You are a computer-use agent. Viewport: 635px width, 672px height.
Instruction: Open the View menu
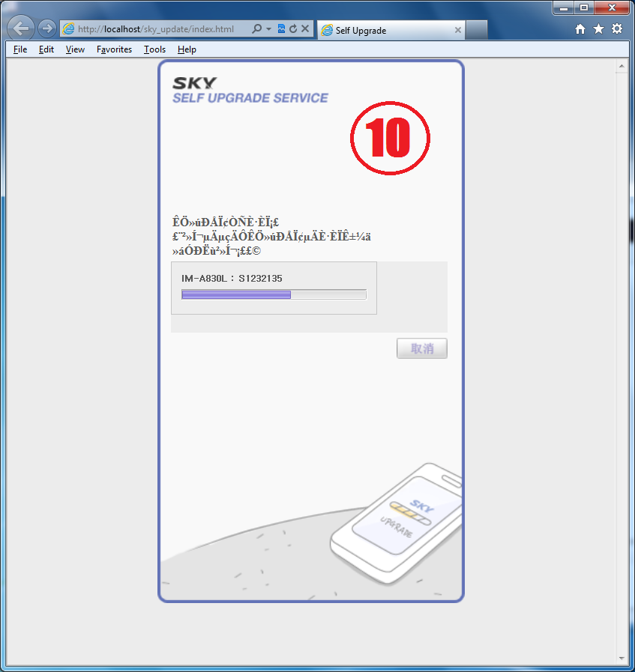click(x=75, y=49)
